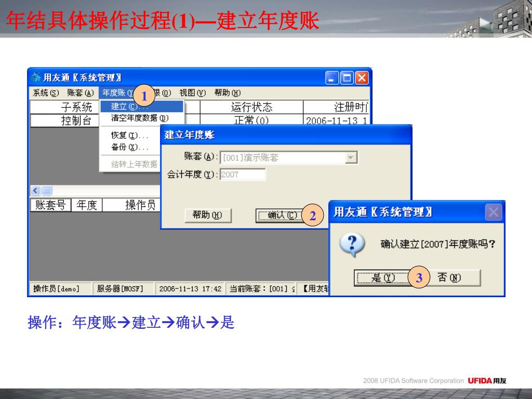Viewport: 532px width, 399px height.
Task: Minimize the 系统管理 main window
Action: tap(332, 78)
